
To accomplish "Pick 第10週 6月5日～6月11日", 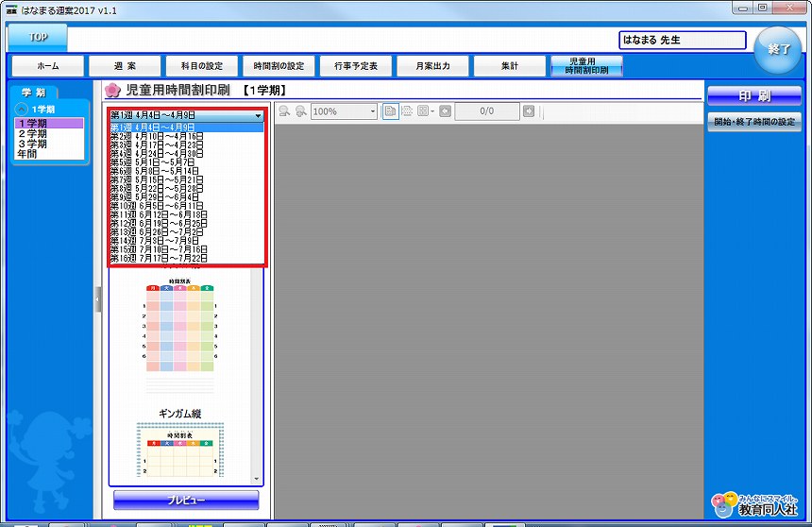I will [186, 206].
